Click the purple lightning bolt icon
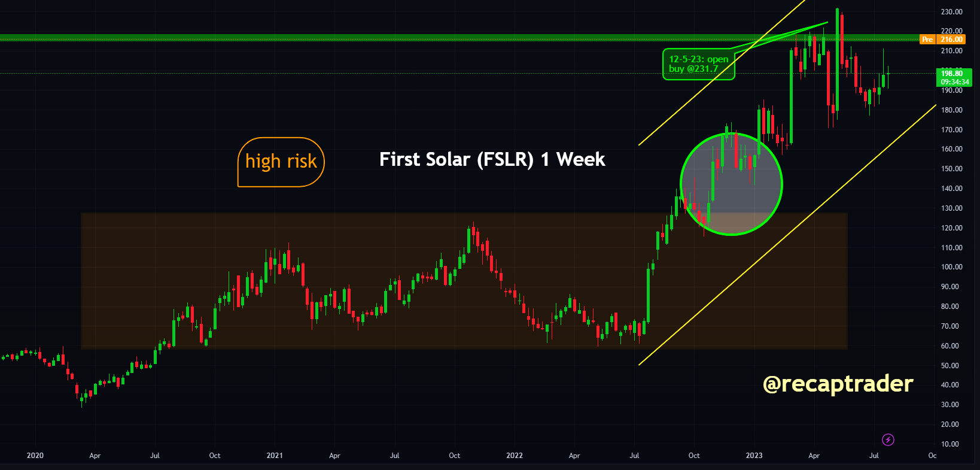 pyautogui.click(x=888, y=440)
